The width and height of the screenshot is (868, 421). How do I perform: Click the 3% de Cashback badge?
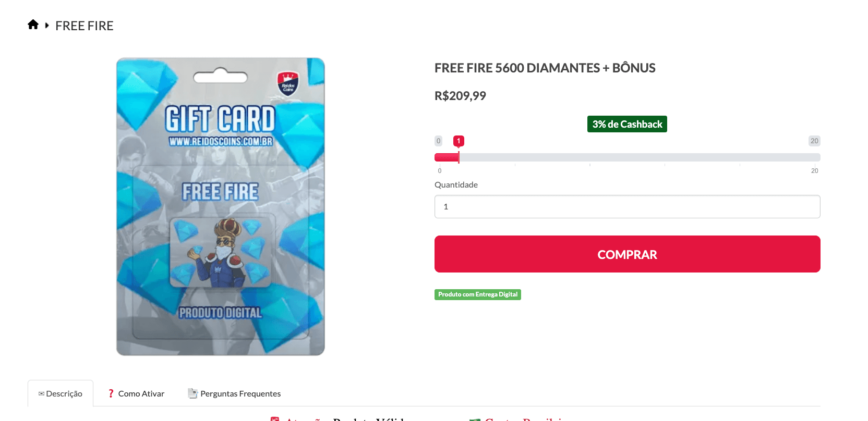pos(627,124)
